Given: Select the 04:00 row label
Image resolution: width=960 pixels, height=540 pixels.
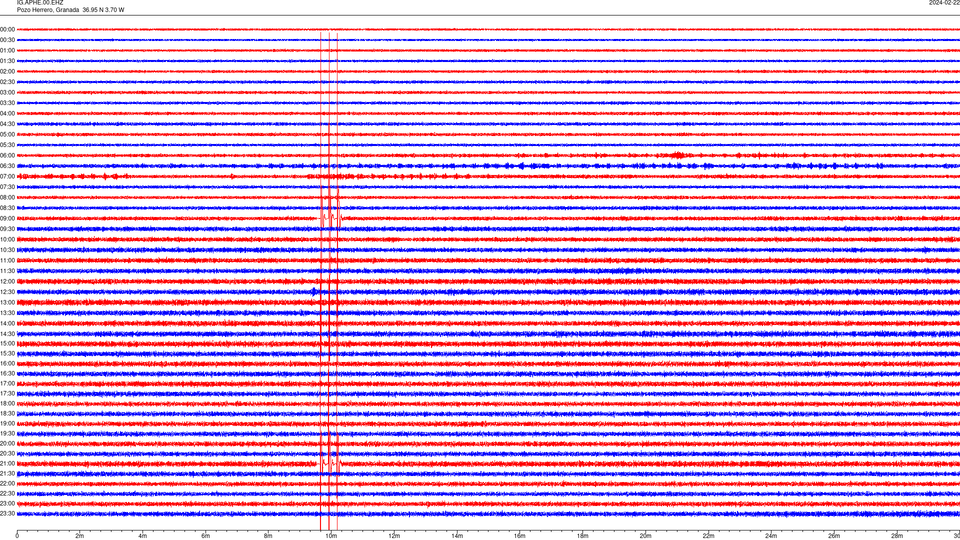Looking at the screenshot, I should point(7,113).
